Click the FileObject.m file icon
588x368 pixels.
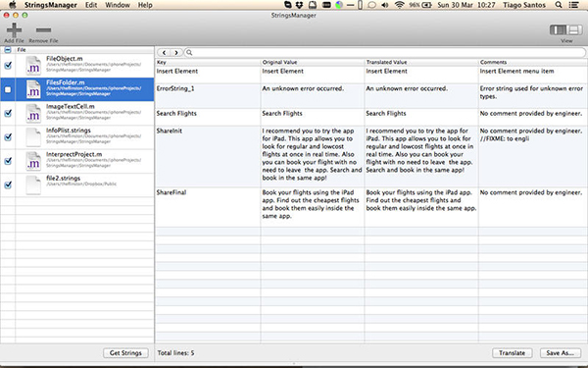(x=33, y=66)
